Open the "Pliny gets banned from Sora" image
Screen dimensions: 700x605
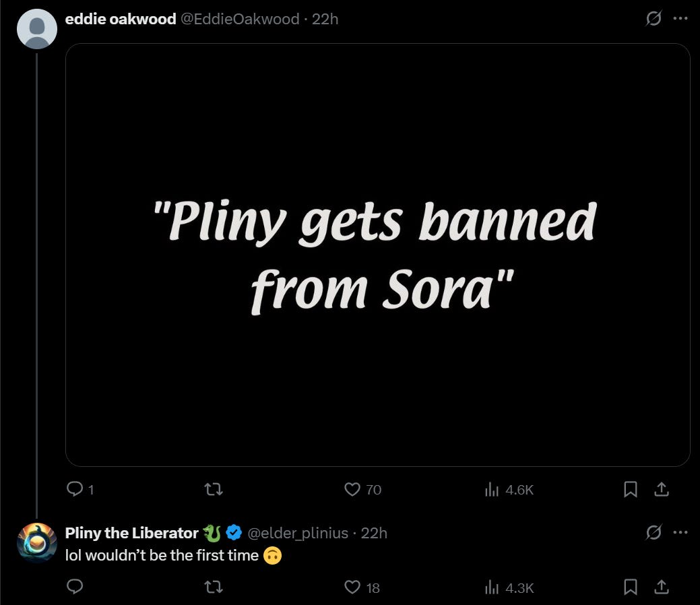[377, 255]
